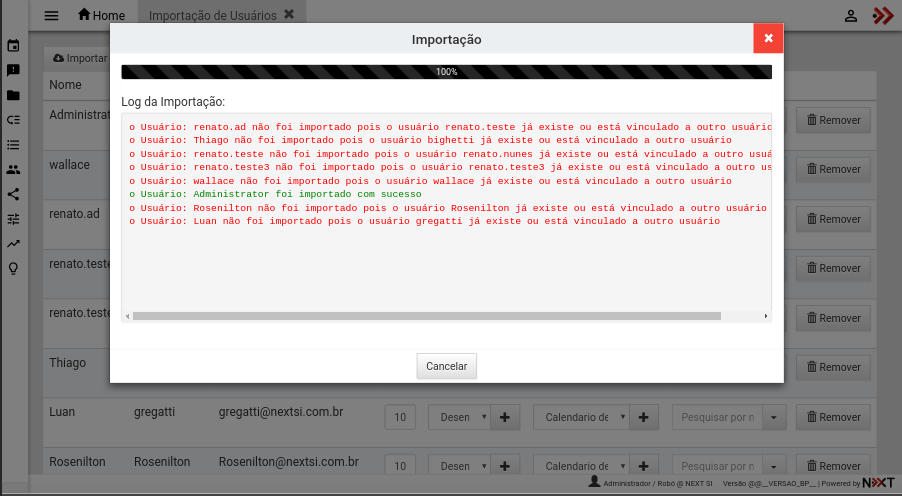Click the trending chart icon in the sidebar
The width and height of the screenshot is (902, 496).
point(13,243)
